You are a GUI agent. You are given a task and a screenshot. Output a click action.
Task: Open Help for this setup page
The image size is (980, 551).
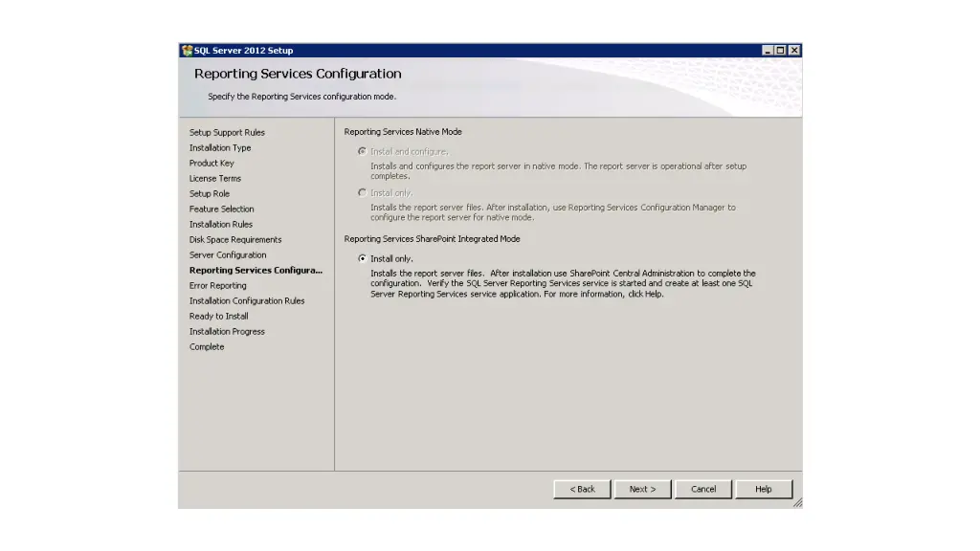763,489
